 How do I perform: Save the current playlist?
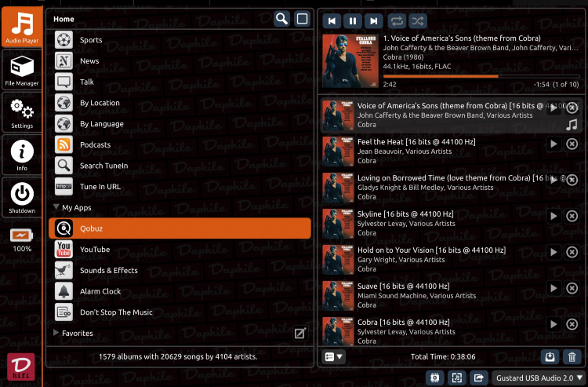pos(550,356)
